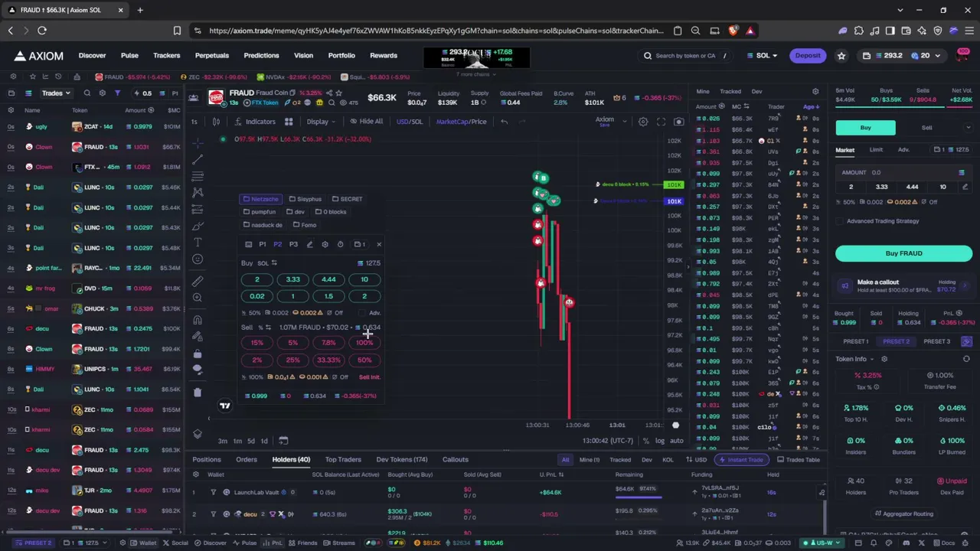Viewport: 980px width, 551px height.
Task: Select the trend line drawing tool
Action: [198, 159]
